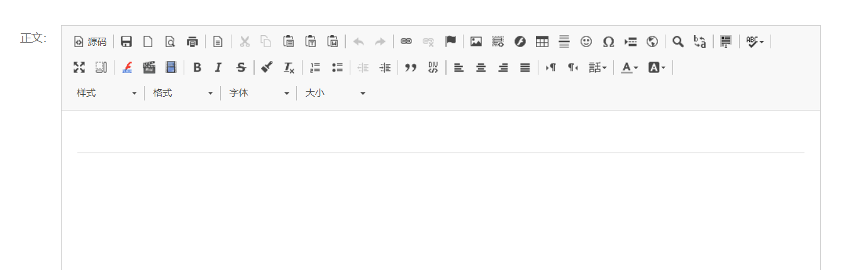Expand the 字体 font dropdown
This screenshot has width=868, height=270.
pyautogui.click(x=259, y=93)
